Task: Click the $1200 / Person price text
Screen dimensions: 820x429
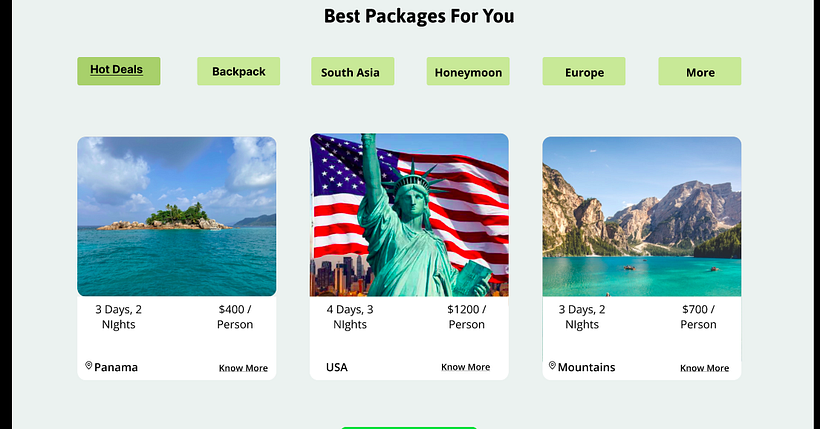Action: pos(466,317)
